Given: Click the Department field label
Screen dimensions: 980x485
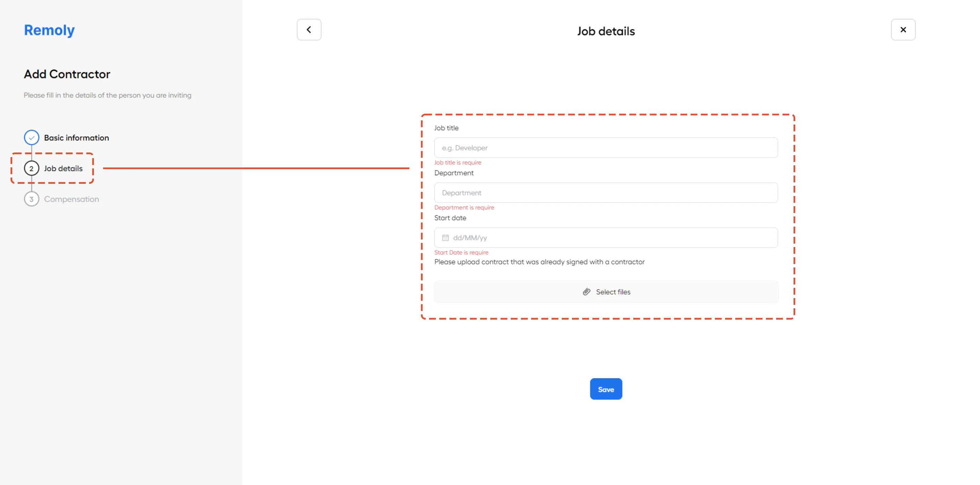Looking at the screenshot, I should [454, 173].
